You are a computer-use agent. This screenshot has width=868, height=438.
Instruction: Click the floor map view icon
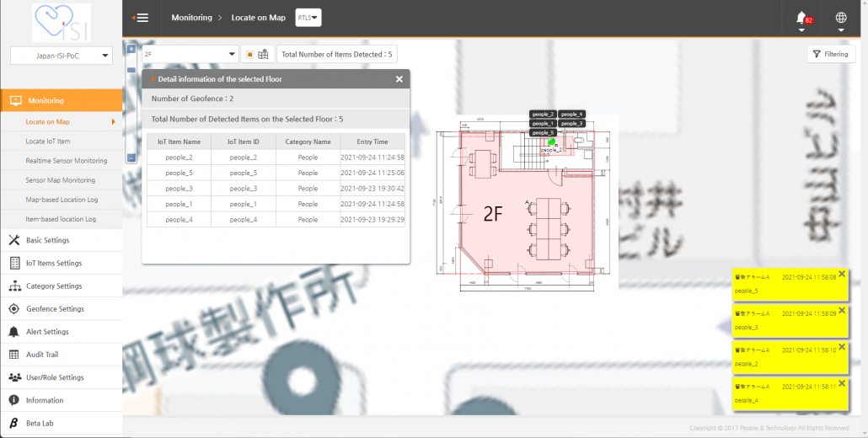click(263, 54)
